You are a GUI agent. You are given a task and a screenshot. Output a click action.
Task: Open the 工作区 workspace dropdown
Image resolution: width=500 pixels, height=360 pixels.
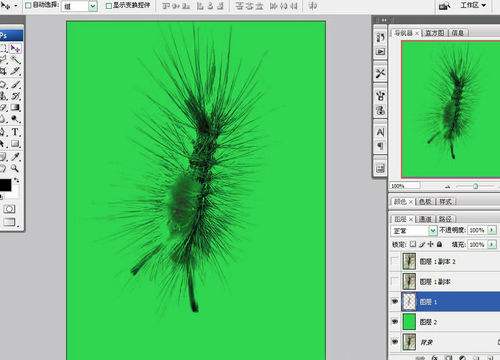[x=473, y=5]
